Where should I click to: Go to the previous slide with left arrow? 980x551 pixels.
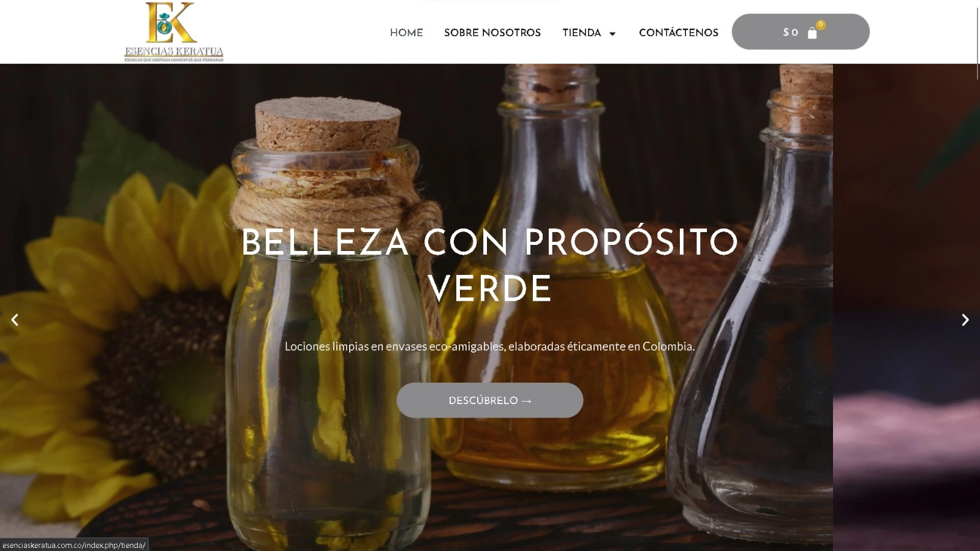pos(15,320)
